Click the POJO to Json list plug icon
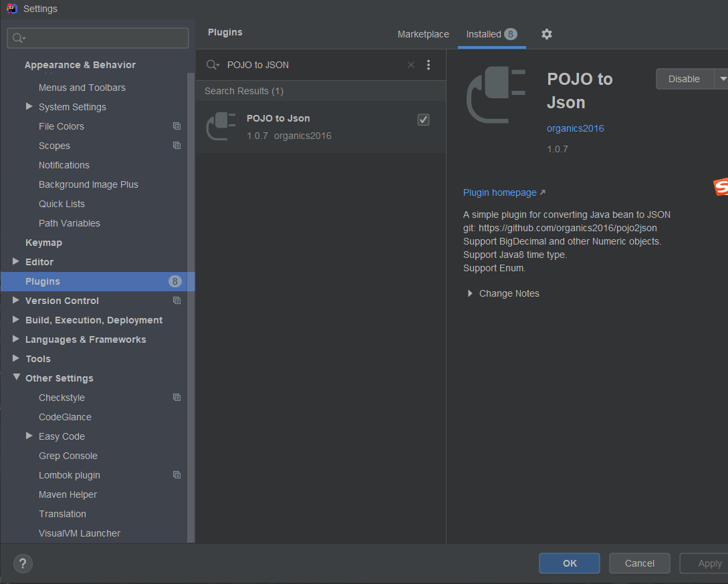The width and height of the screenshot is (728, 584). [221, 126]
